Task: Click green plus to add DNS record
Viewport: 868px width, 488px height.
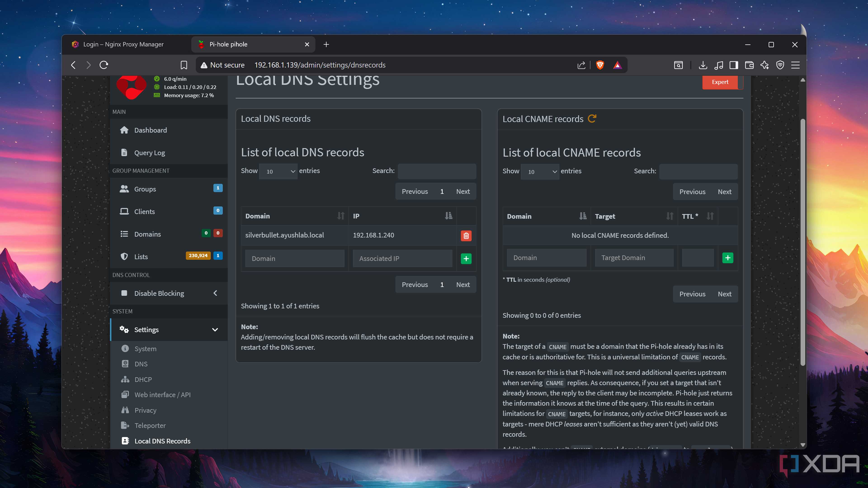Action: coord(466,259)
